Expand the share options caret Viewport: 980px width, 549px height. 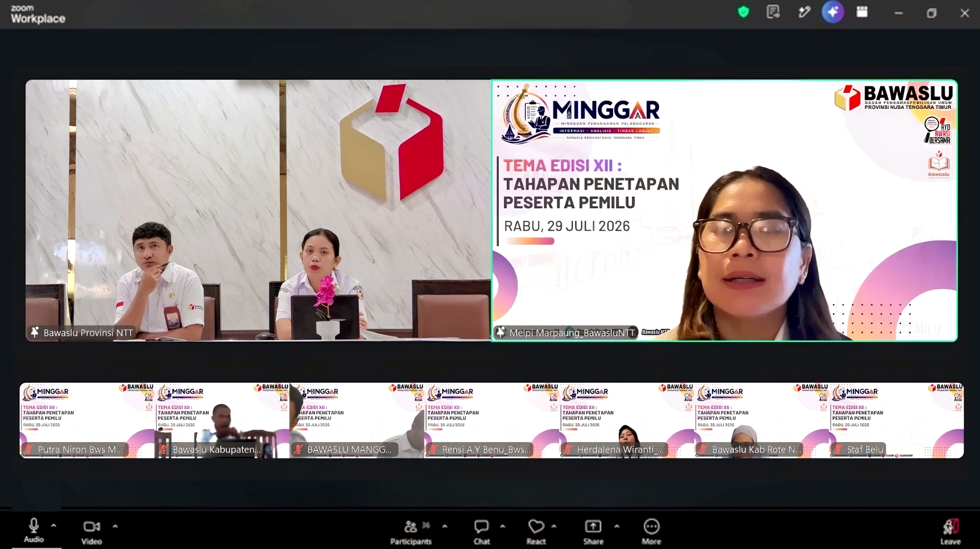point(617,527)
